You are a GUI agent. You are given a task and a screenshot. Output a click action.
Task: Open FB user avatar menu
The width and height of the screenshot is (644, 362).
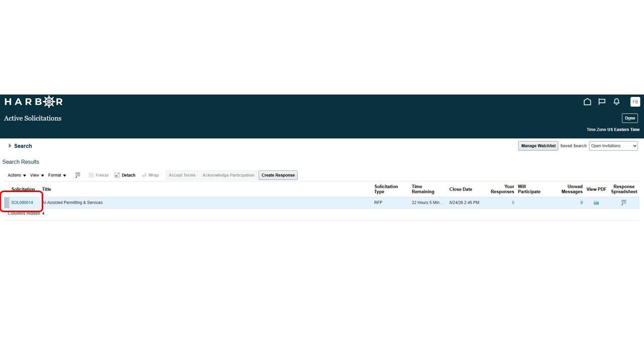coord(635,102)
